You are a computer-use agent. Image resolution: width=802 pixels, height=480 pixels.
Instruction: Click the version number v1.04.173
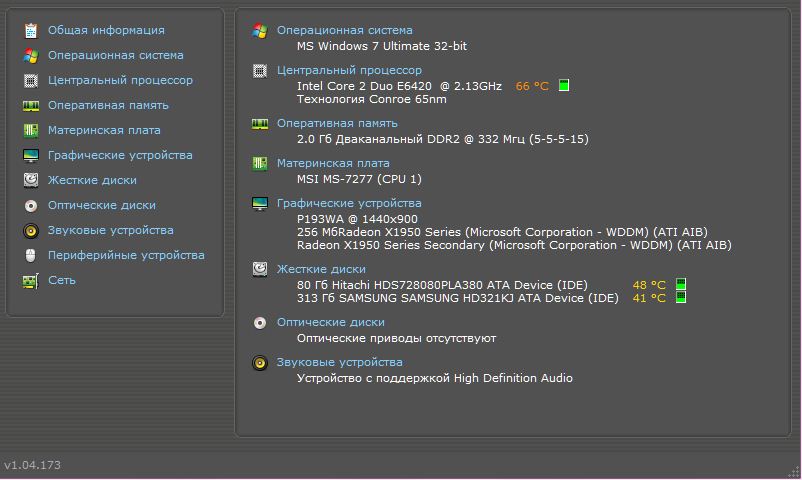click(33, 465)
